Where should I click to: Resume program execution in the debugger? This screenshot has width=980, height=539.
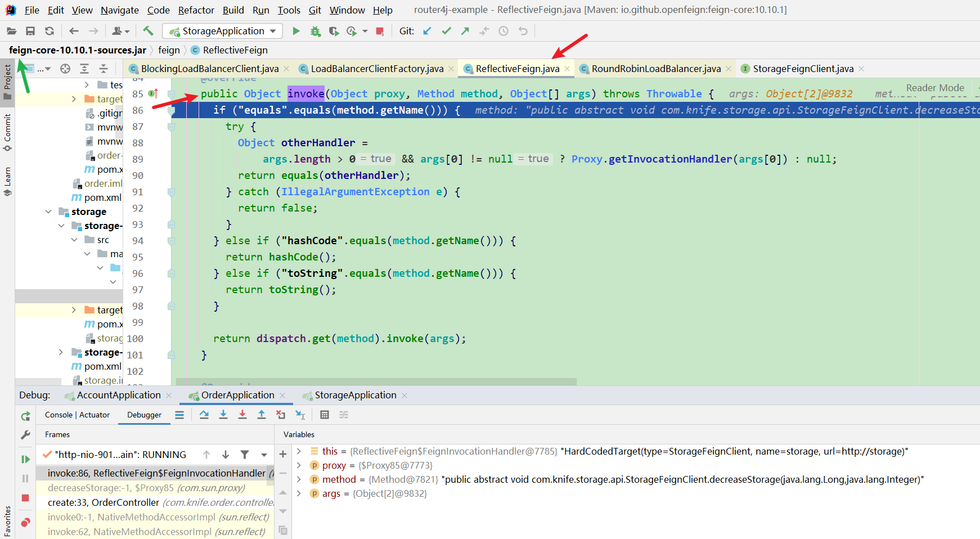coord(25,459)
